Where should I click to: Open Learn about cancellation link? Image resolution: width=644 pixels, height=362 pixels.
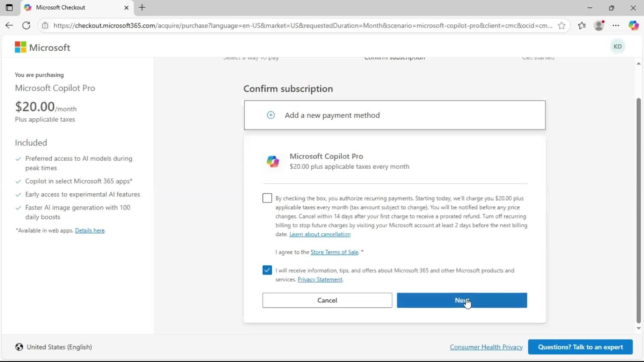tap(320, 234)
